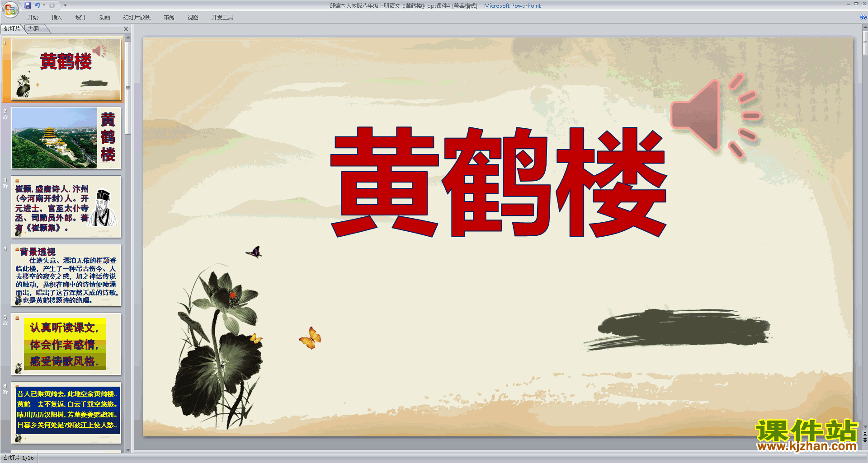Image resolution: width=868 pixels, height=463 pixels.
Task: Click slide editor scroll down arrow
Action: click(x=865, y=426)
